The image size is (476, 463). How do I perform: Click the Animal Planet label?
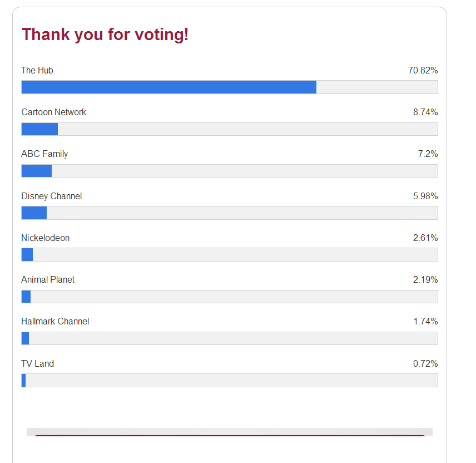(x=48, y=279)
